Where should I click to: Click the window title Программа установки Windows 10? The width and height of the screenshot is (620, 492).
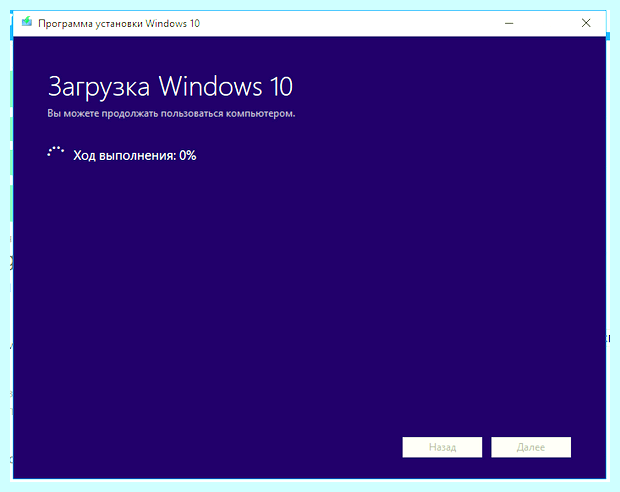[119, 23]
